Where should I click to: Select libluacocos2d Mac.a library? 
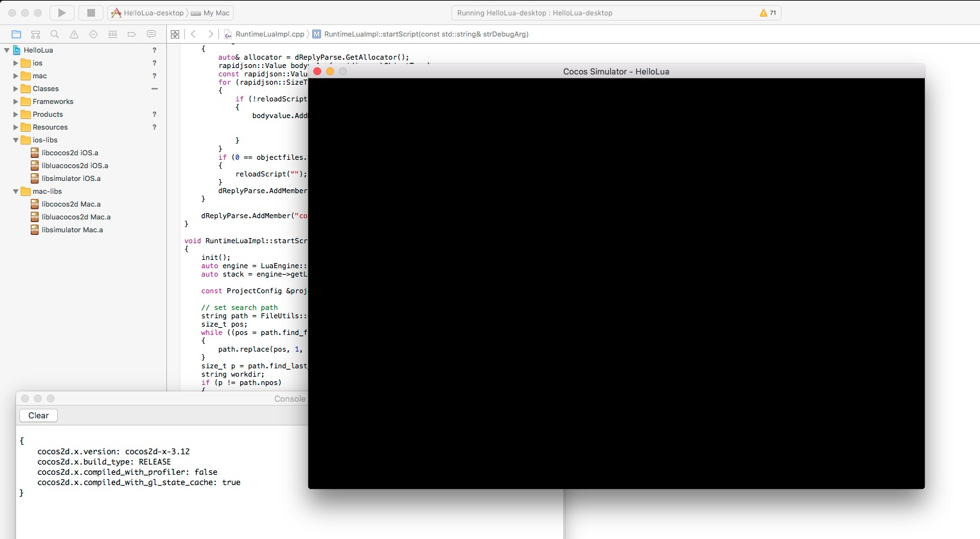coord(76,217)
